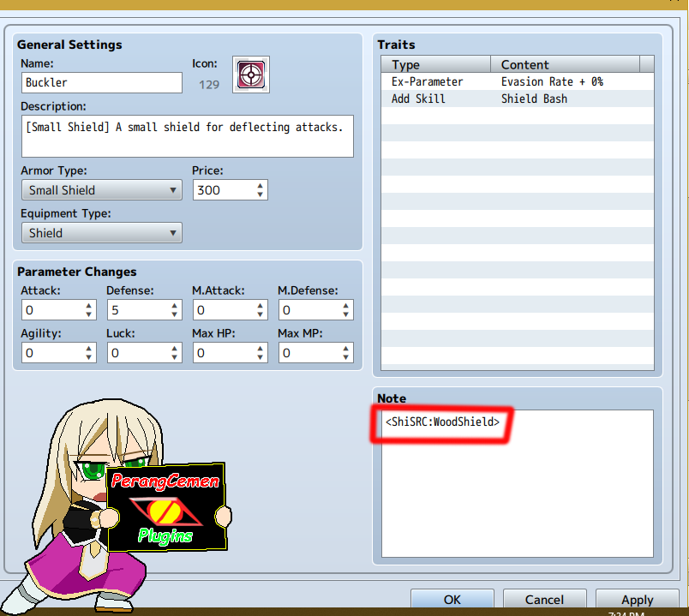Decrease Attack with its down arrow
The width and height of the screenshot is (689, 616).
pyautogui.click(x=89, y=314)
